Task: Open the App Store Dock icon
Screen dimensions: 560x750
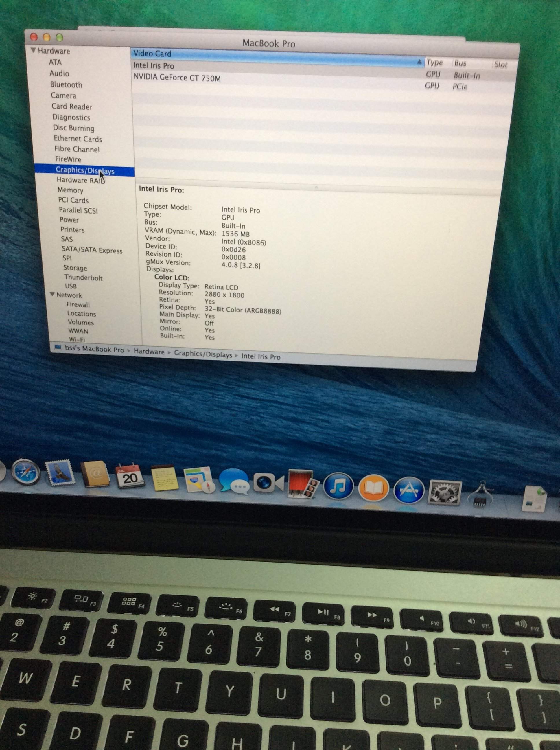Action: click(x=409, y=490)
